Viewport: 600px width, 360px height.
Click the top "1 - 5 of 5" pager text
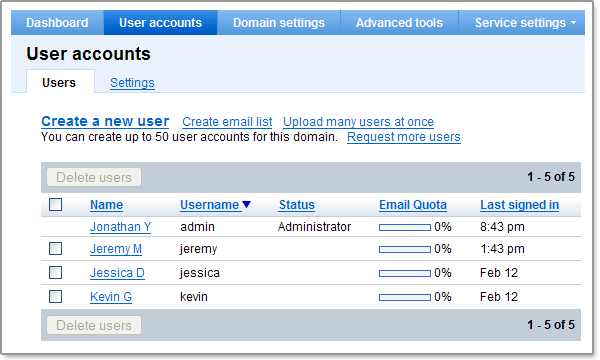click(x=551, y=177)
